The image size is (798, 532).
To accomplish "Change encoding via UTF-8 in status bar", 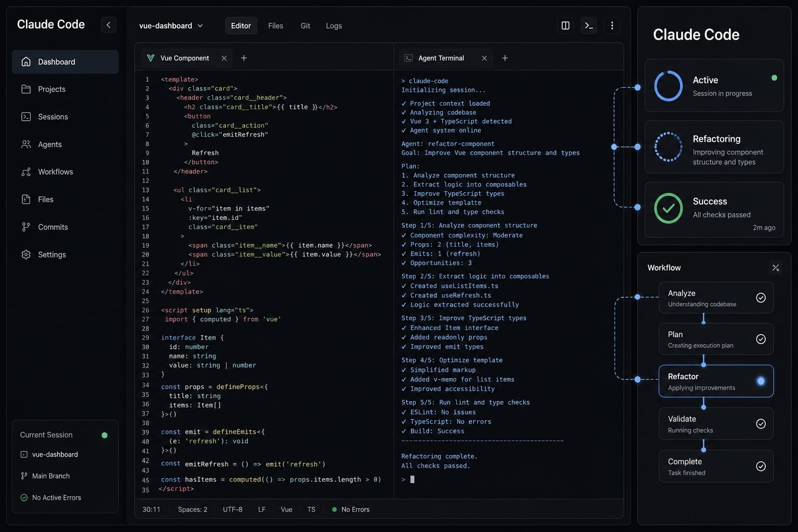I will pyautogui.click(x=233, y=510).
